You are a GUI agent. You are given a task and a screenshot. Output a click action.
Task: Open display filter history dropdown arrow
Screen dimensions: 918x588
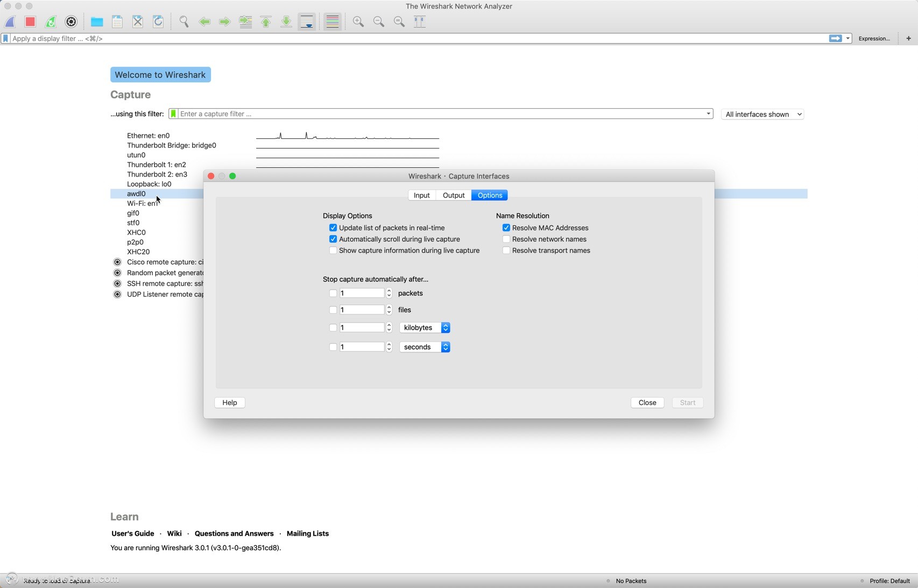pyautogui.click(x=848, y=39)
